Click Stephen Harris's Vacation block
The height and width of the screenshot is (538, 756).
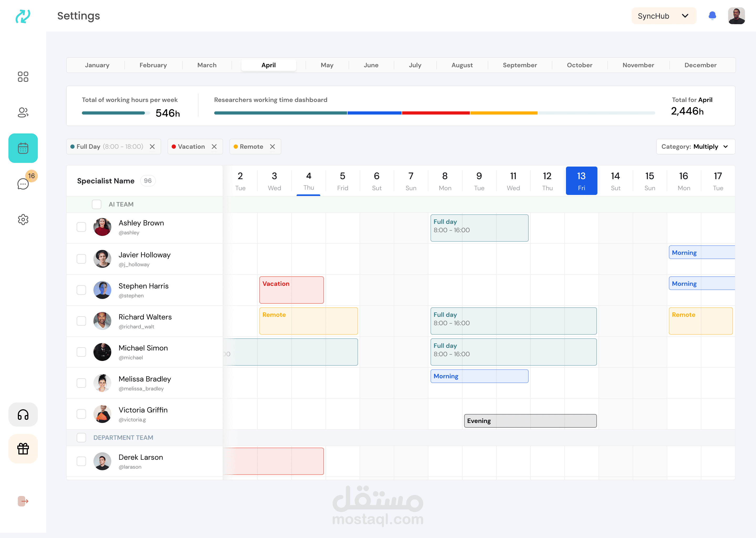pyautogui.click(x=291, y=290)
